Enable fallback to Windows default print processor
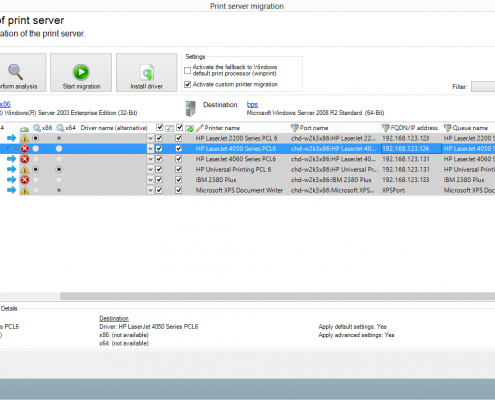 (187, 70)
